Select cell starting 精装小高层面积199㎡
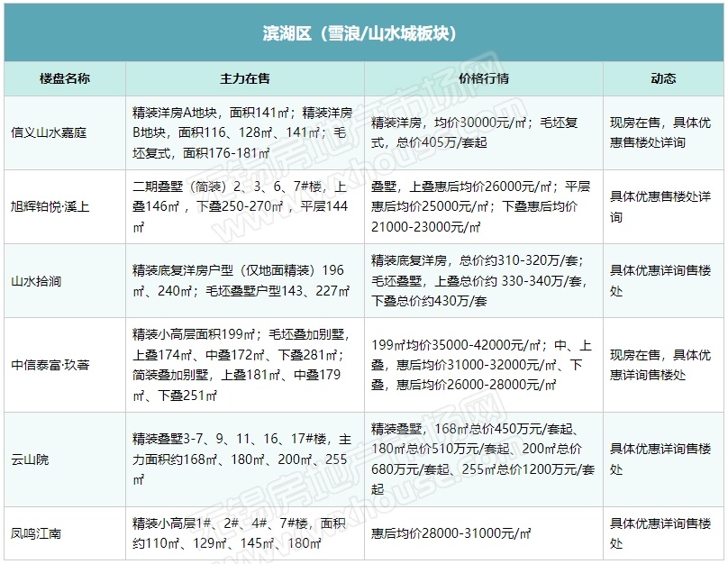The height and width of the screenshot is (564, 728). 245,365
